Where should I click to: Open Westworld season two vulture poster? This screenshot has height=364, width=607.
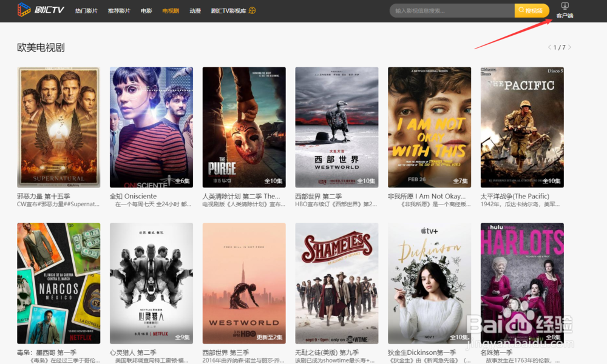click(337, 127)
